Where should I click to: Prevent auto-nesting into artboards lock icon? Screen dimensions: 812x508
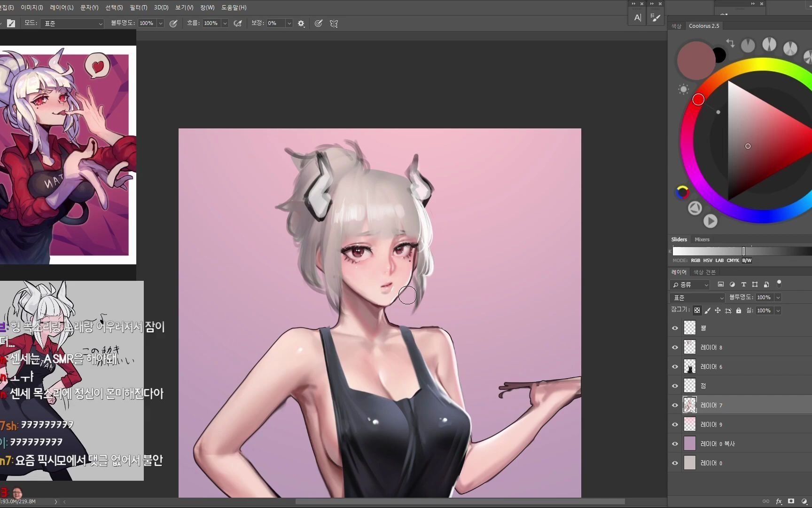pyautogui.click(x=728, y=310)
